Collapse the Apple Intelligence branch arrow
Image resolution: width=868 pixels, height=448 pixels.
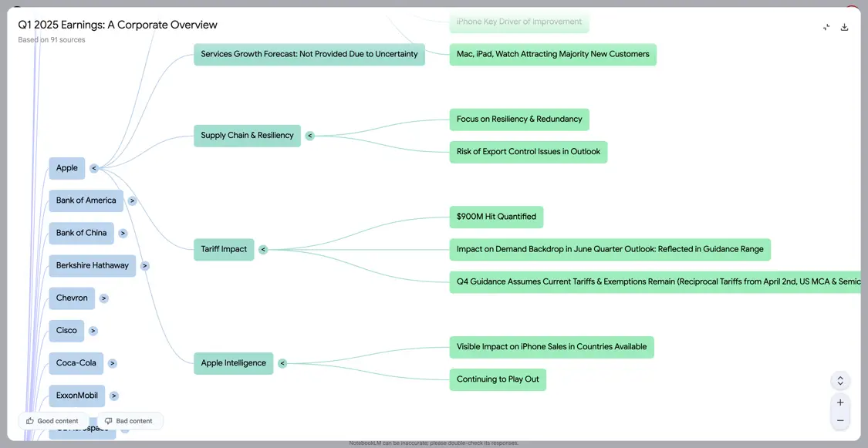(x=282, y=363)
